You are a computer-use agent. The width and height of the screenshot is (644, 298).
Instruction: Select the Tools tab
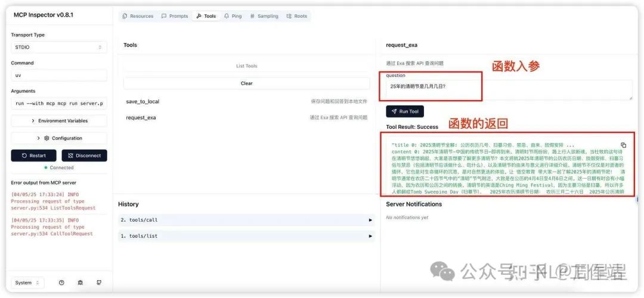(206, 16)
